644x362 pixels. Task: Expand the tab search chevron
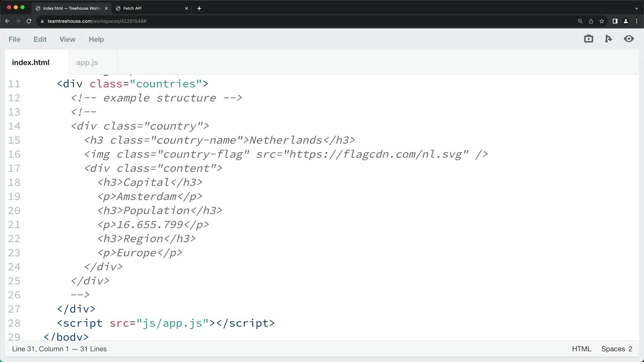[x=636, y=8]
